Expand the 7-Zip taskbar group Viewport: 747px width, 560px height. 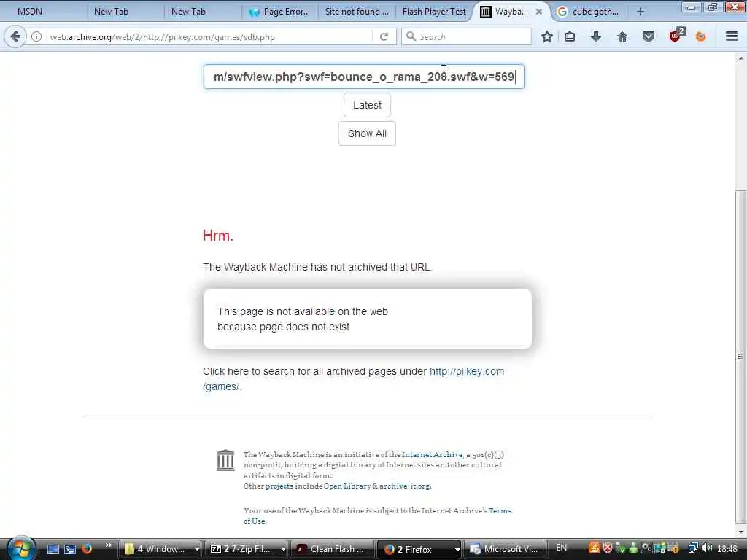point(283,549)
